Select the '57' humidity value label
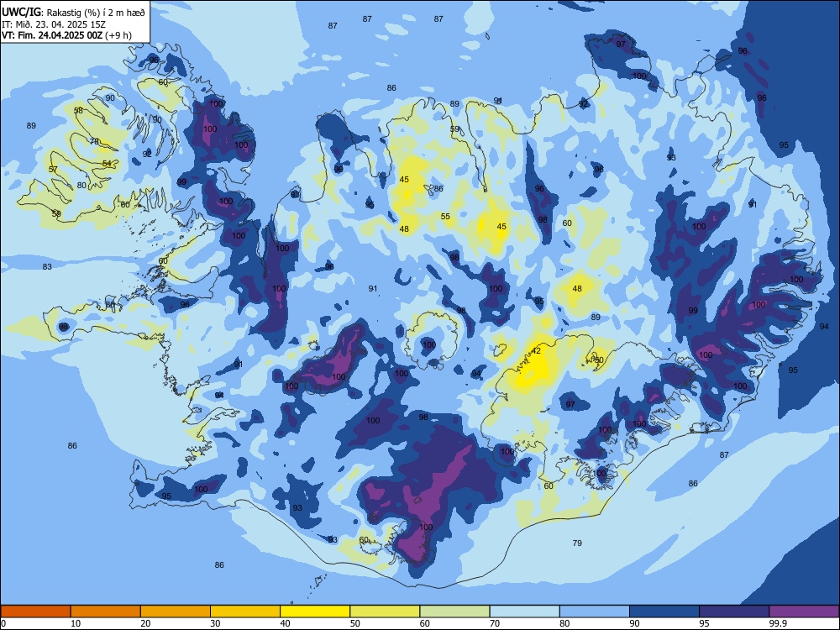The height and width of the screenshot is (630, 840). (53, 170)
